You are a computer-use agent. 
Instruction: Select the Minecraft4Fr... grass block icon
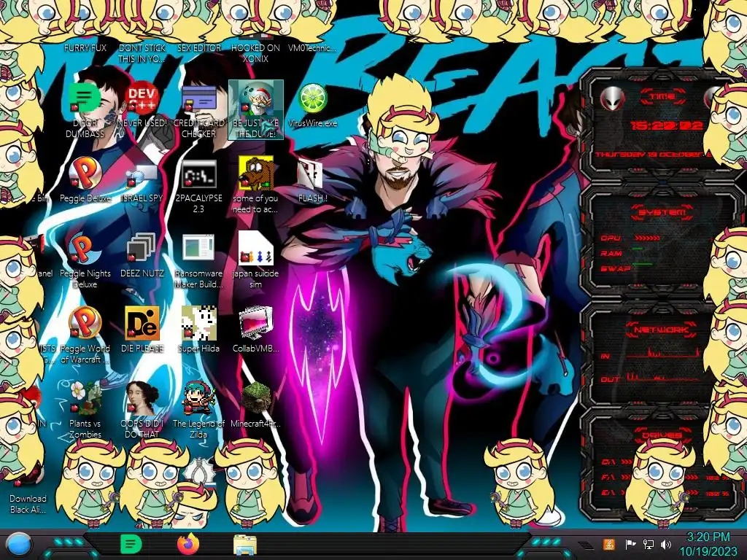256,399
